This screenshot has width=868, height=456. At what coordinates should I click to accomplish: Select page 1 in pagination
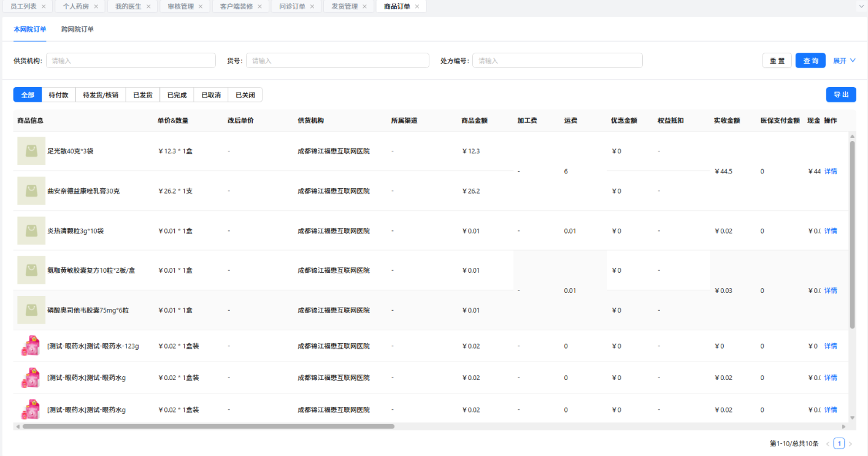tap(839, 444)
